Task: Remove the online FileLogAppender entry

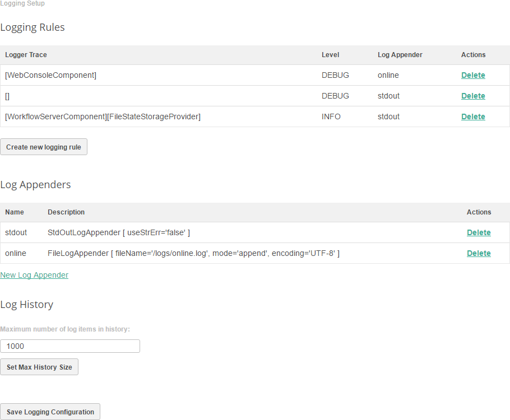Action: coord(478,253)
